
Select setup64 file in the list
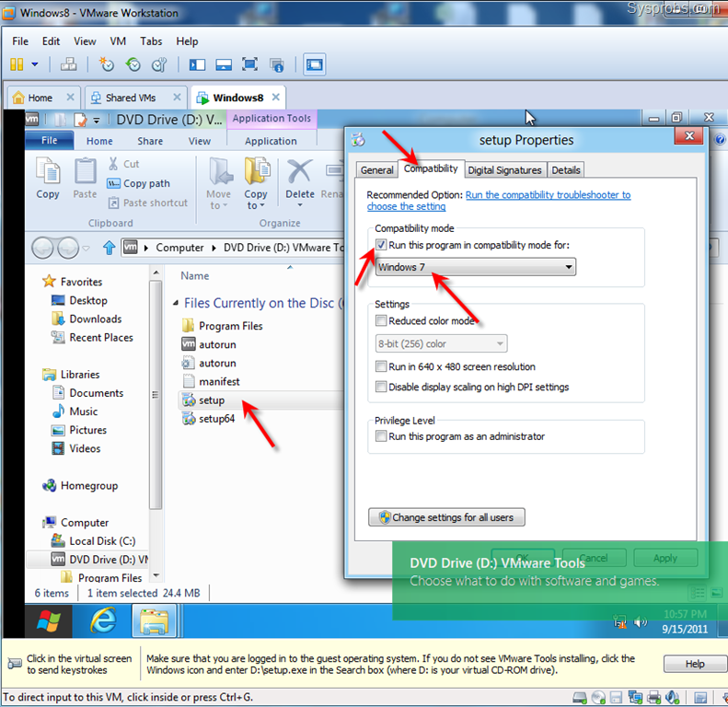point(217,419)
